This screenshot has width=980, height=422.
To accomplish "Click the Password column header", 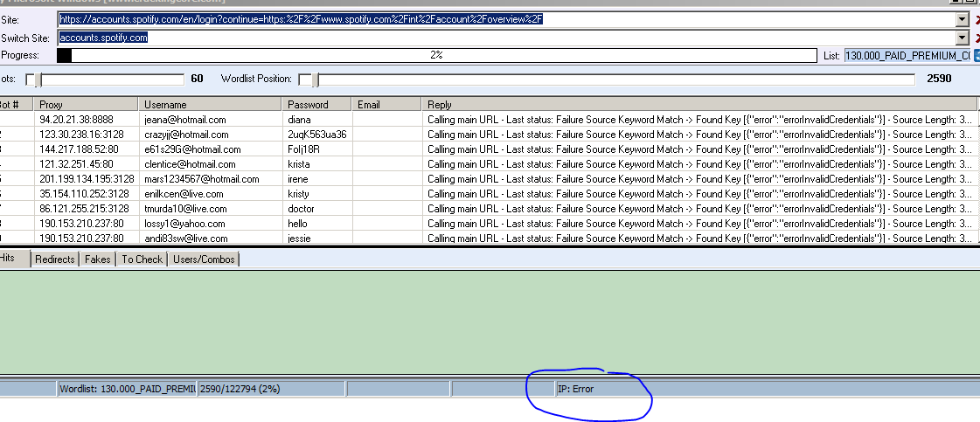I will (316, 104).
